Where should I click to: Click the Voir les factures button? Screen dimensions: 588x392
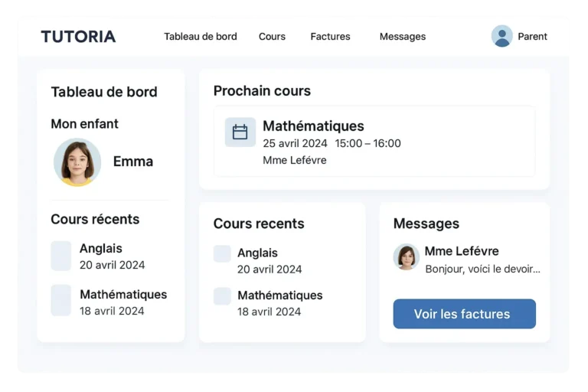(464, 314)
